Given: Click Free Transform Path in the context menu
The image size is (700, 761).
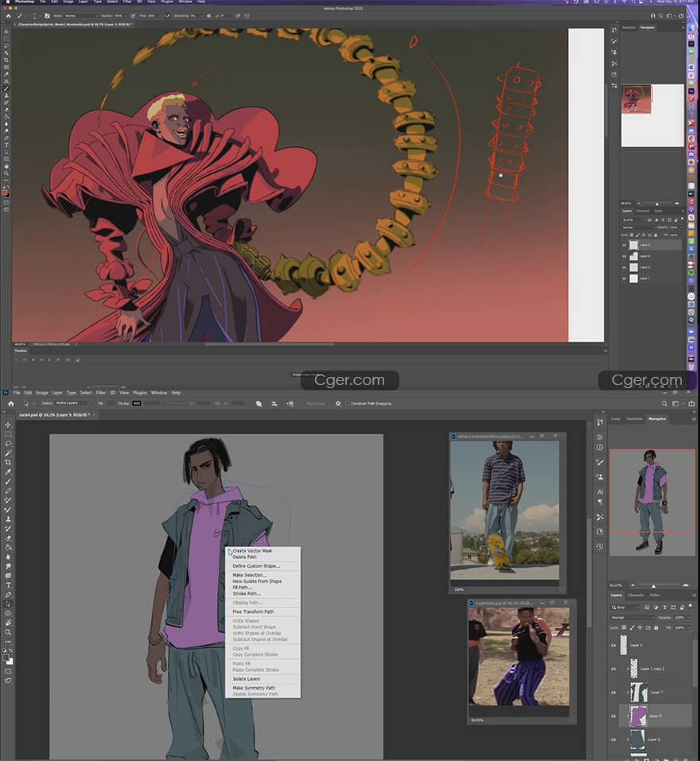Looking at the screenshot, I should (253, 612).
